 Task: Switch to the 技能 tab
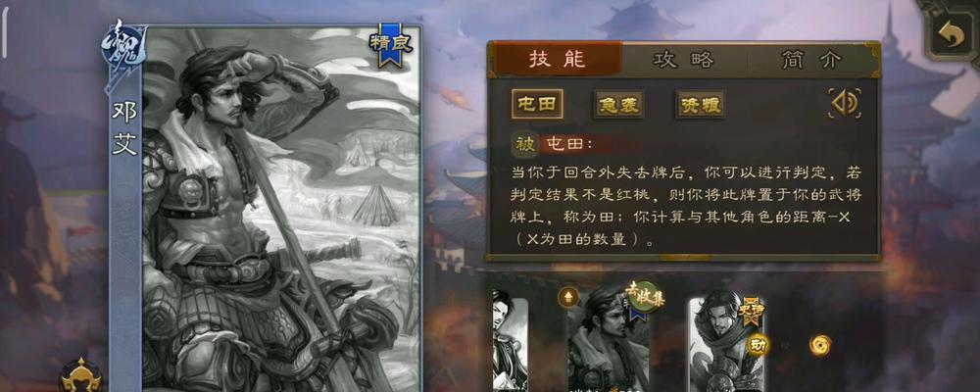tap(558, 60)
